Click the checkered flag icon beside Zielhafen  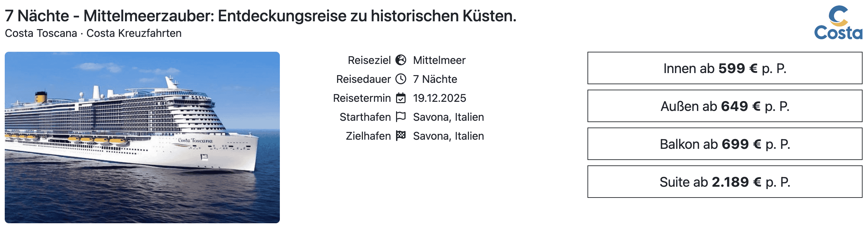tap(401, 136)
